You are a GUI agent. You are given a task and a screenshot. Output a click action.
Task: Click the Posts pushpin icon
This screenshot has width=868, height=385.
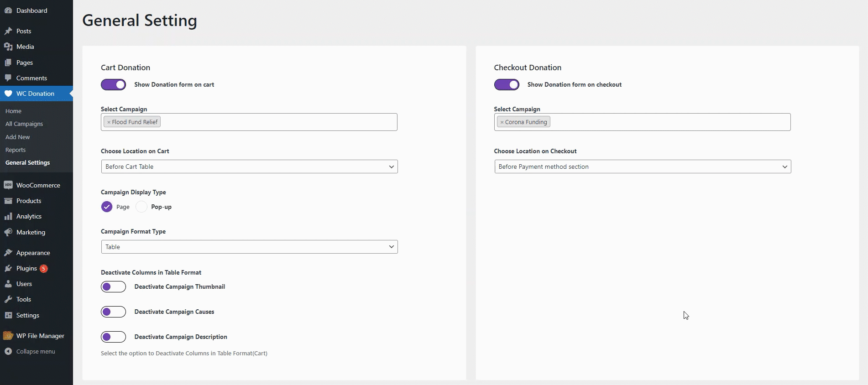[x=8, y=31]
